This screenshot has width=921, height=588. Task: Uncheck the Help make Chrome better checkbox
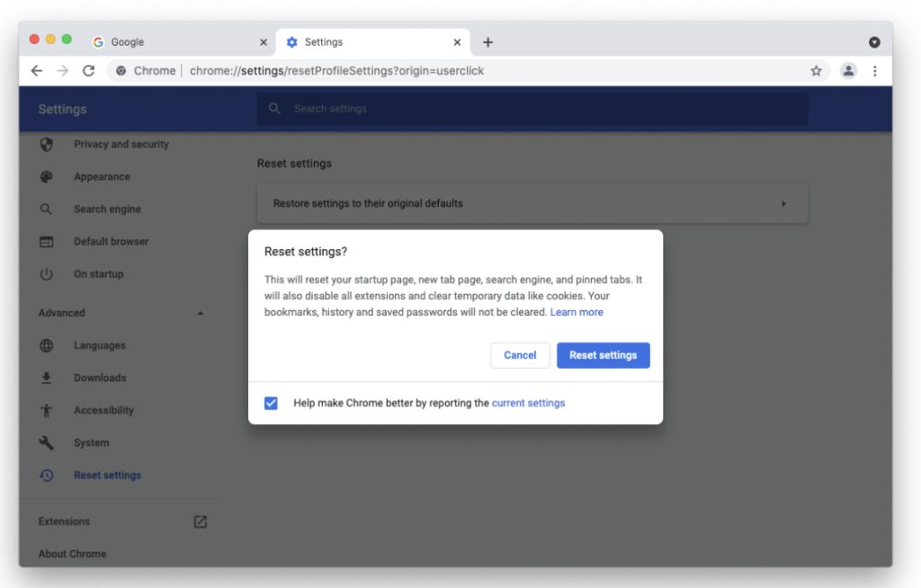click(271, 403)
